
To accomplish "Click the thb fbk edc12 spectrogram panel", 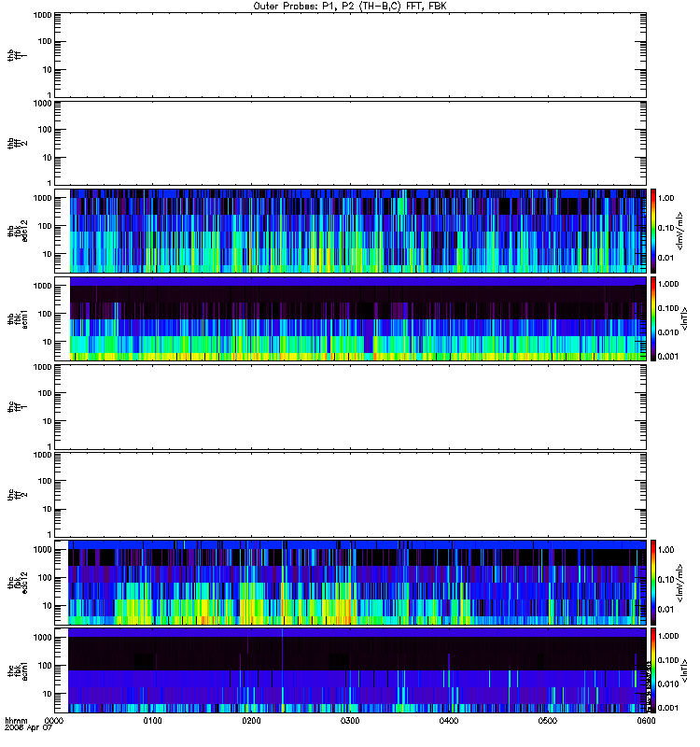I will coord(350,231).
